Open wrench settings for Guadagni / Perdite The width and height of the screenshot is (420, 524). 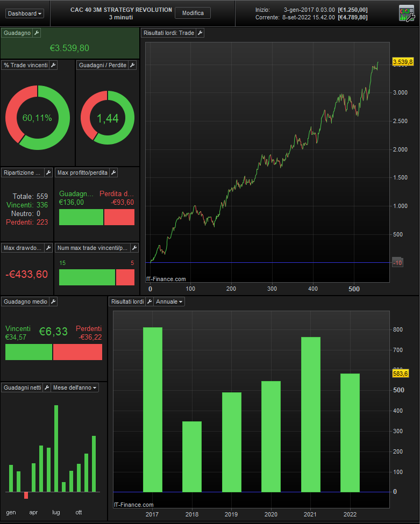[132, 65]
